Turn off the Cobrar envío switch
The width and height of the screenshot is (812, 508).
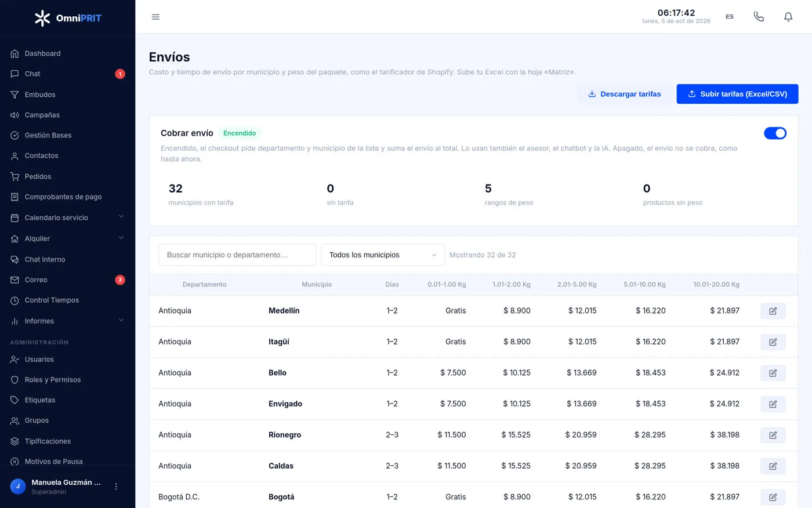click(775, 133)
